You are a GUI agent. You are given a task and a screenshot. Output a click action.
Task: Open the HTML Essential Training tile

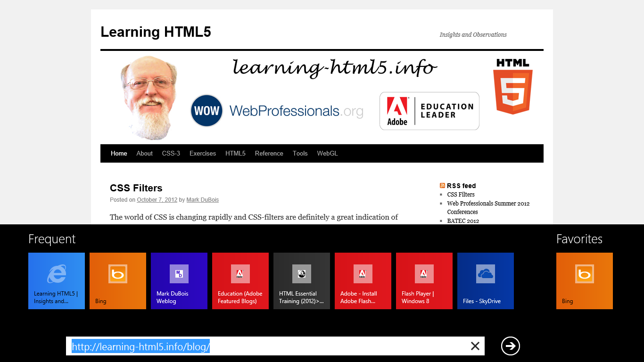(x=302, y=281)
